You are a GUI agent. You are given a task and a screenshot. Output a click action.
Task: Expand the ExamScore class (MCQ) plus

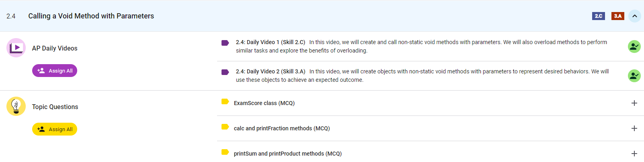pos(634,103)
